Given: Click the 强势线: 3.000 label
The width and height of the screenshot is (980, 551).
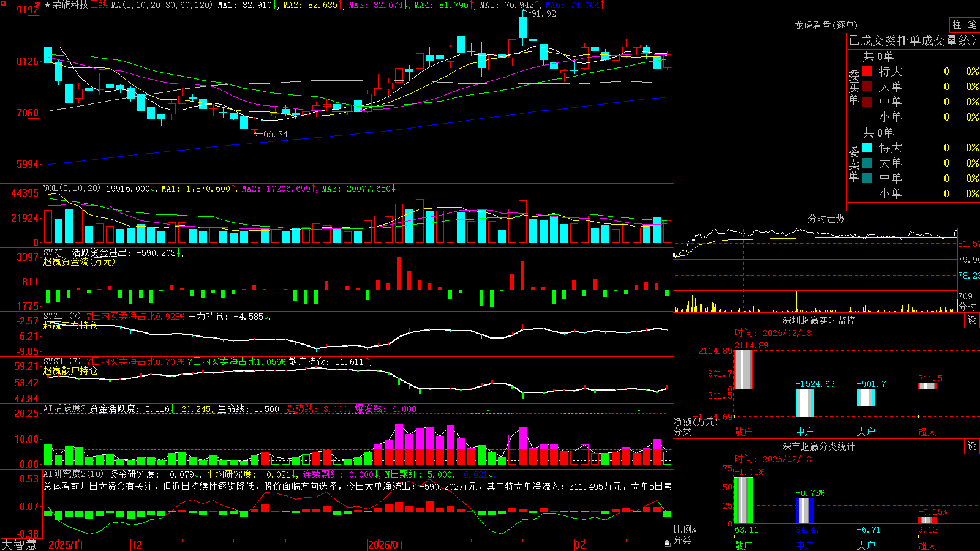Looking at the screenshot, I should [318, 409].
